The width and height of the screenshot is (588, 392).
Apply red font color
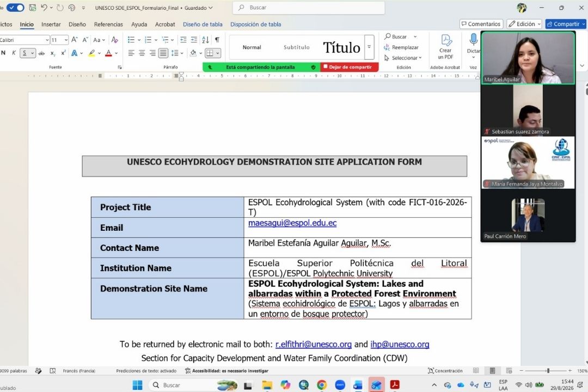point(108,53)
